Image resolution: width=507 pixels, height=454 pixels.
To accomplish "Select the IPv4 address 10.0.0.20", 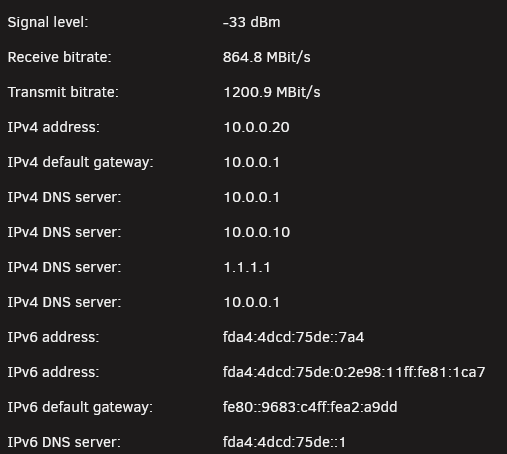I will pos(256,127).
